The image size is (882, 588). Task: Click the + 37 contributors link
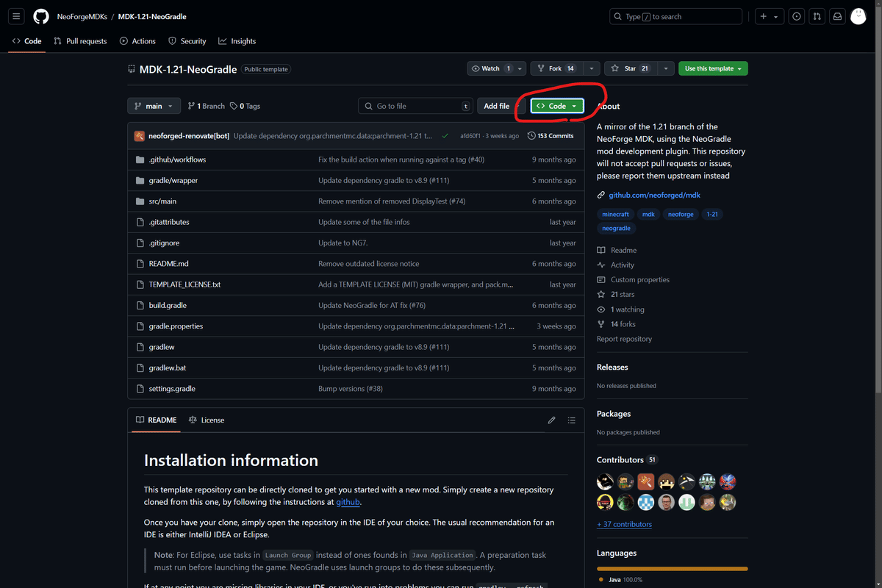(x=624, y=524)
